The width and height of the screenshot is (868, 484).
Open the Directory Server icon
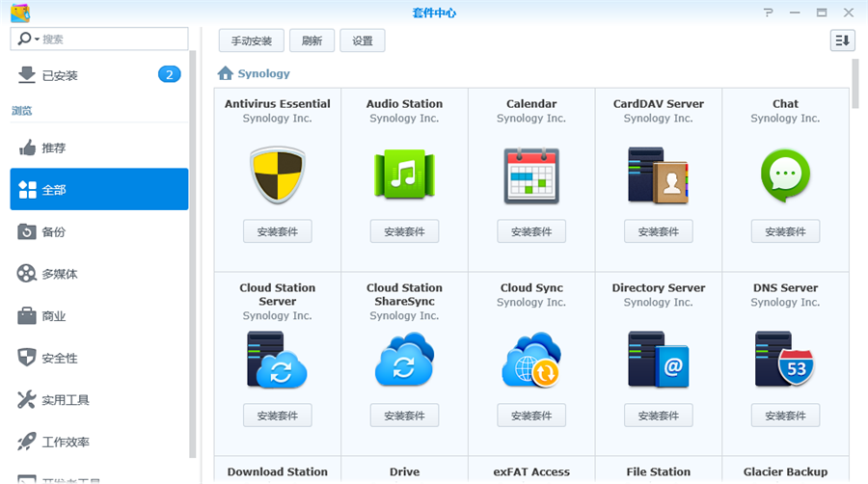(658, 359)
